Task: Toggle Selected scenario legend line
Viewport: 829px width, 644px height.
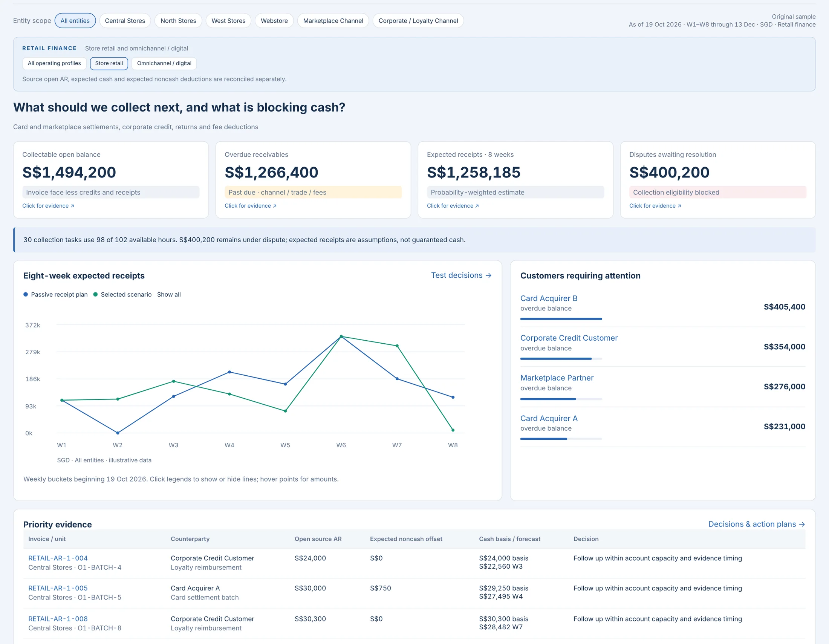Action: click(x=122, y=294)
